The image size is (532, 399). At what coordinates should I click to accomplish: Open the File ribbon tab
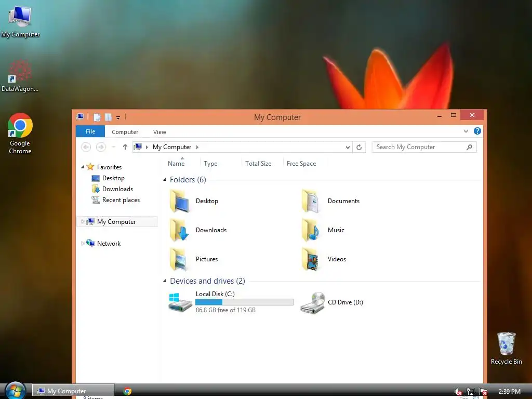[x=90, y=131]
